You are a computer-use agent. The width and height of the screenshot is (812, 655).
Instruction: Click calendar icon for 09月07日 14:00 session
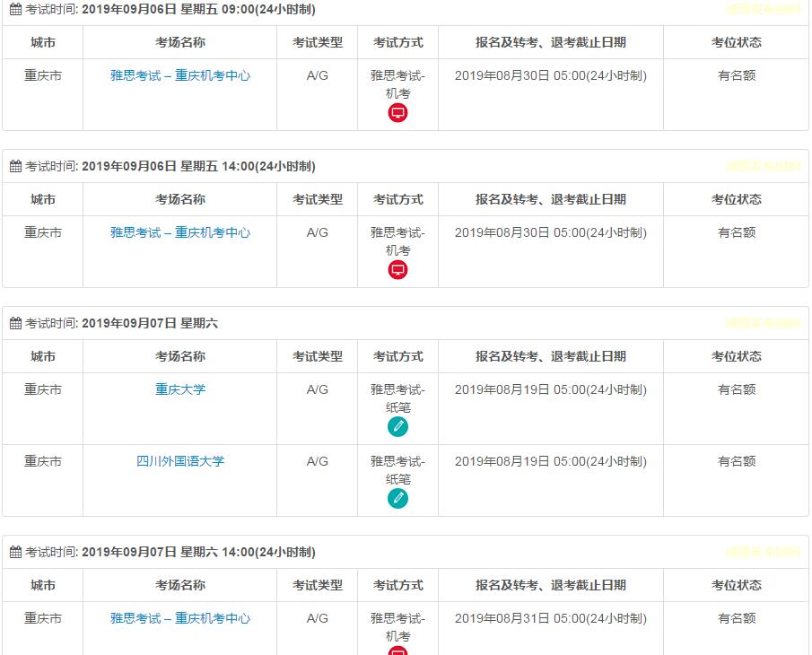coord(15,553)
